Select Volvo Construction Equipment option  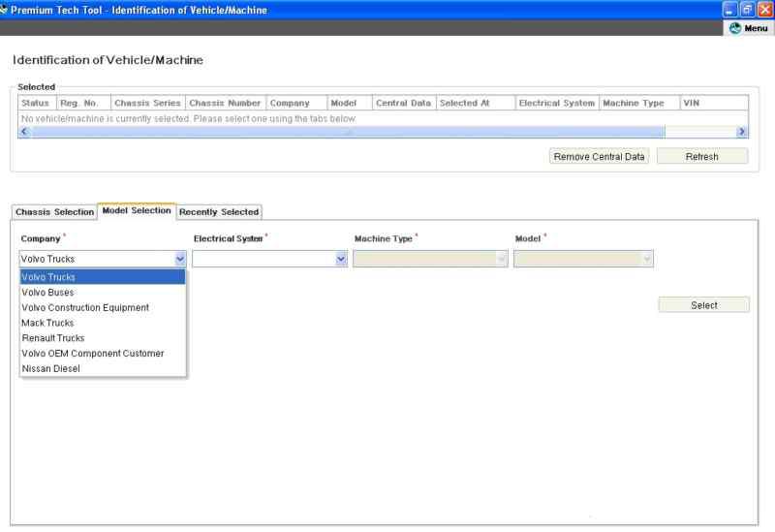point(102,307)
